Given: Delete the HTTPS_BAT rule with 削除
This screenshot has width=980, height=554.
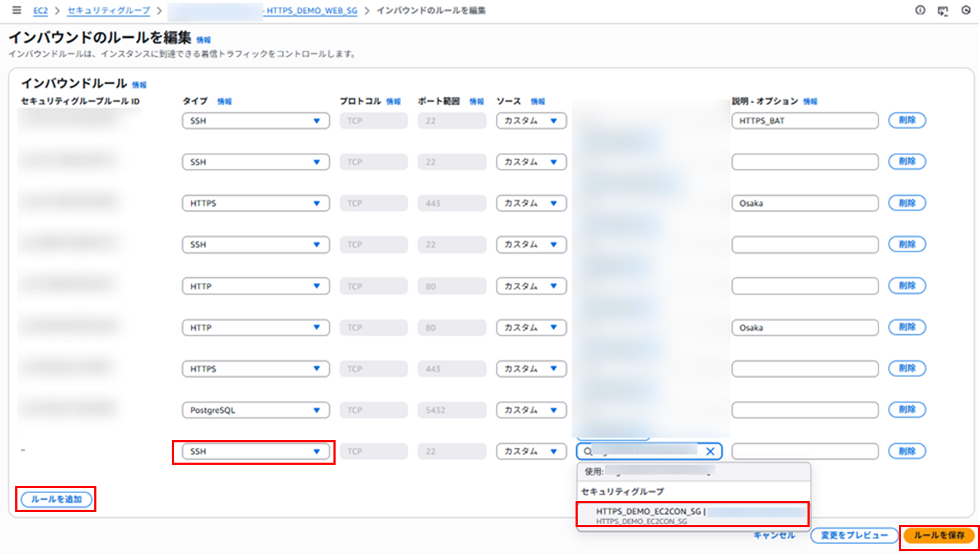Looking at the screenshot, I should tap(907, 121).
